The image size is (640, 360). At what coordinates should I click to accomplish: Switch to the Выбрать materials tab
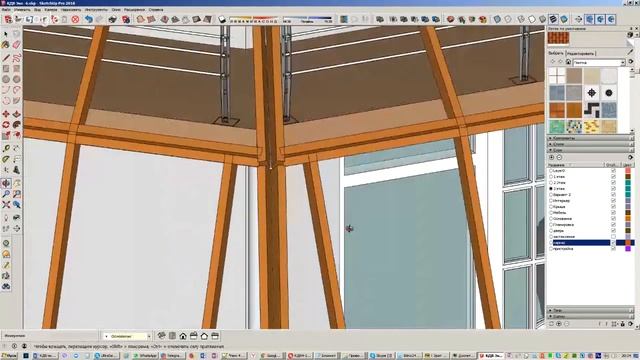pyautogui.click(x=556, y=53)
